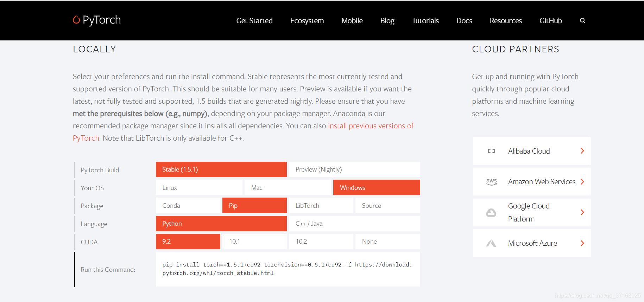The height and width of the screenshot is (302, 644).
Task: Choose Windows as your OS
Action: click(377, 187)
